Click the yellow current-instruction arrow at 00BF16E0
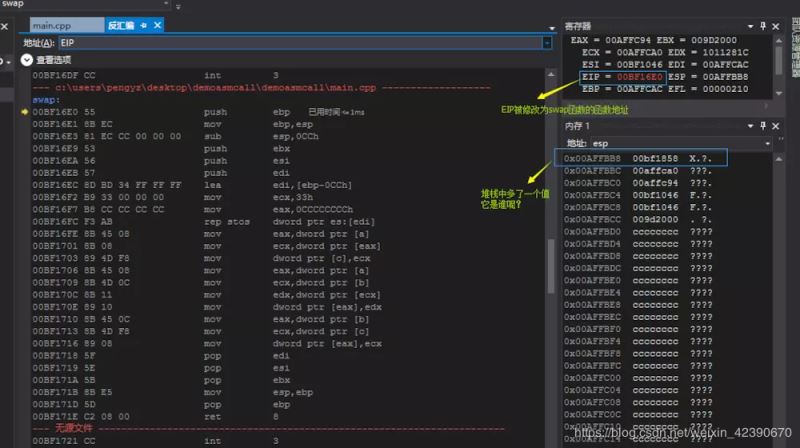800x448 pixels. click(25, 112)
